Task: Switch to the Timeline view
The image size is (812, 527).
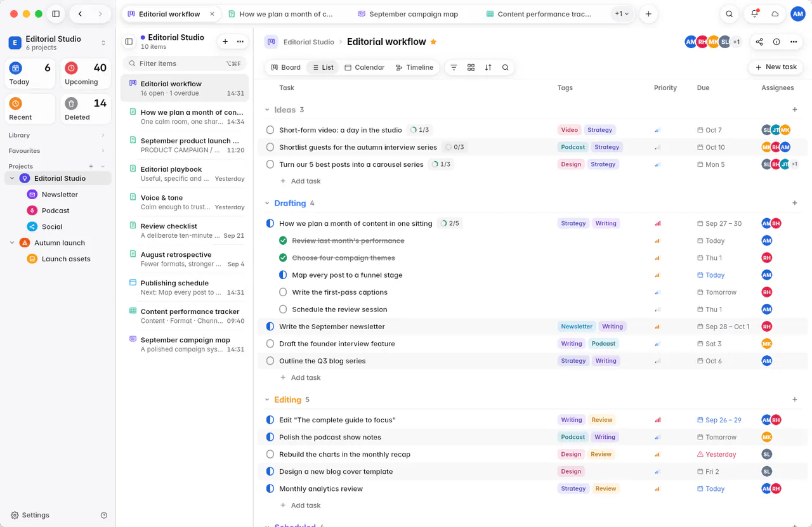Action: point(414,67)
